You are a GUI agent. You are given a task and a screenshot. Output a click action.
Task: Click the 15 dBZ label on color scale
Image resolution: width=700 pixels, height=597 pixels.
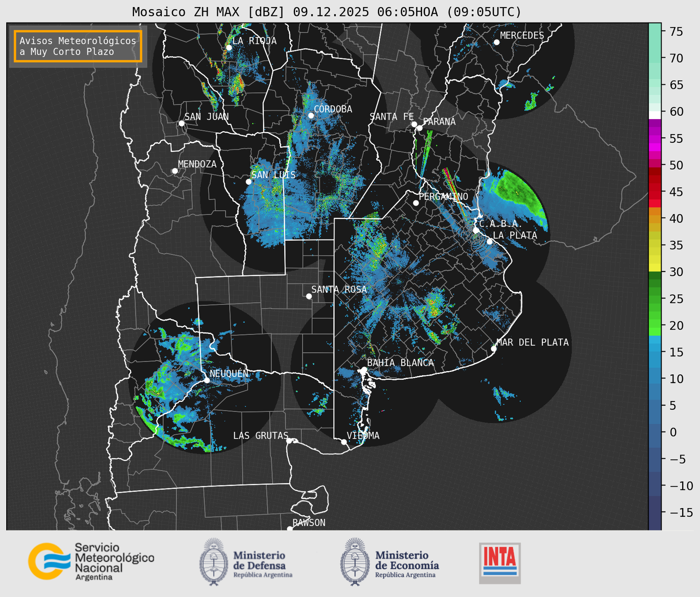pyautogui.click(x=676, y=352)
